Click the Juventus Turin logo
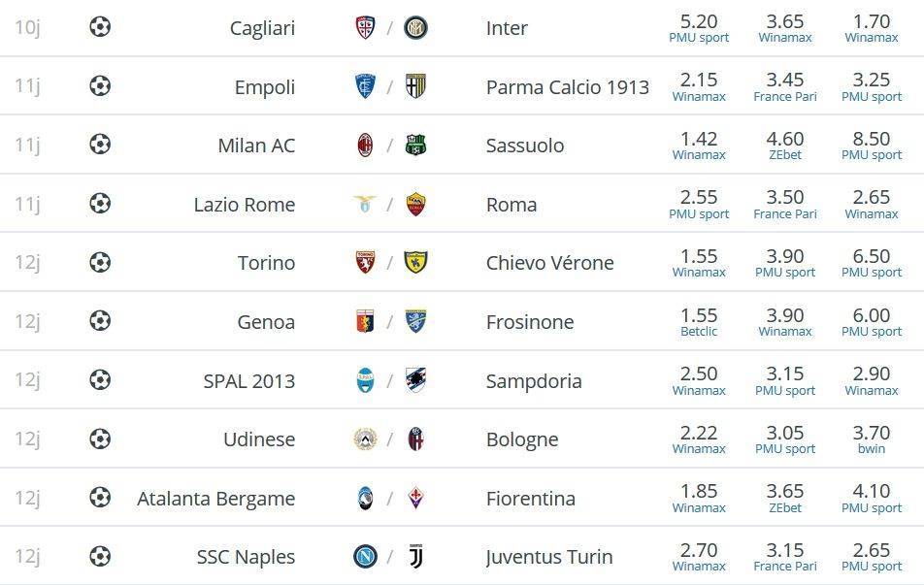 click(415, 556)
